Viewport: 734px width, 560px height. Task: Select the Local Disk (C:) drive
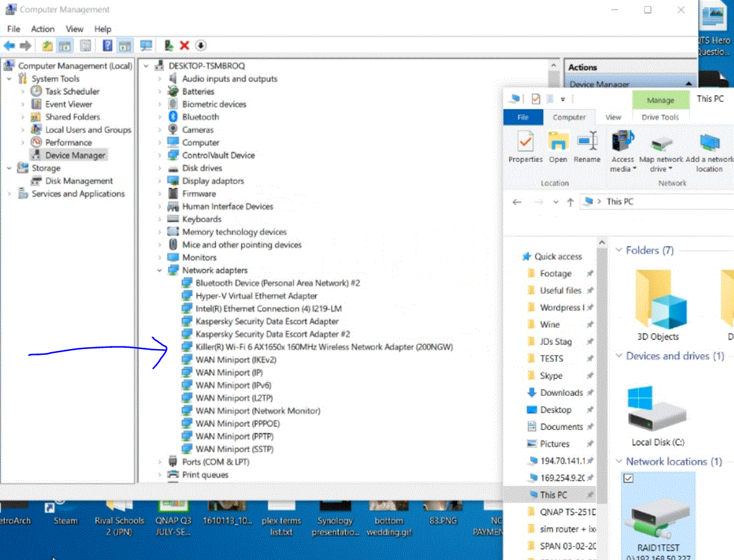pyautogui.click(x=657, y=416)
